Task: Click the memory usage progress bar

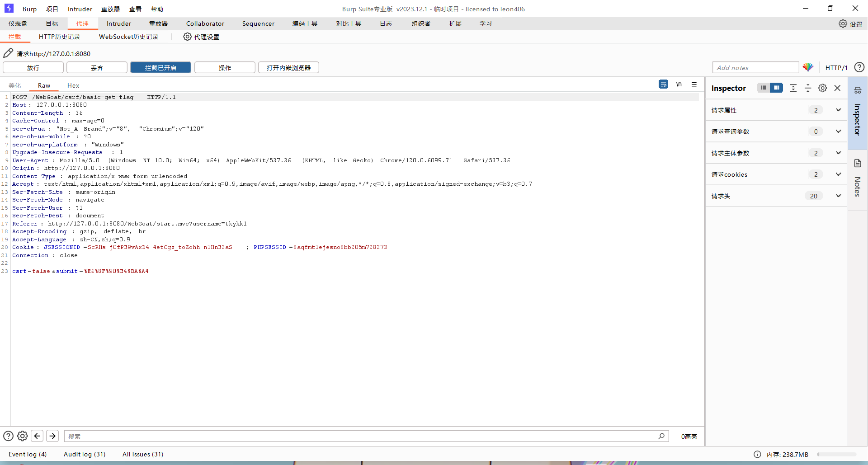Action: 836,455
